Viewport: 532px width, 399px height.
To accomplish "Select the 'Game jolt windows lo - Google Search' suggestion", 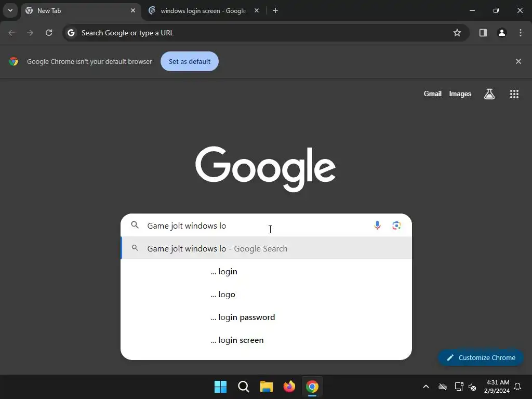I will pos(267,248).
